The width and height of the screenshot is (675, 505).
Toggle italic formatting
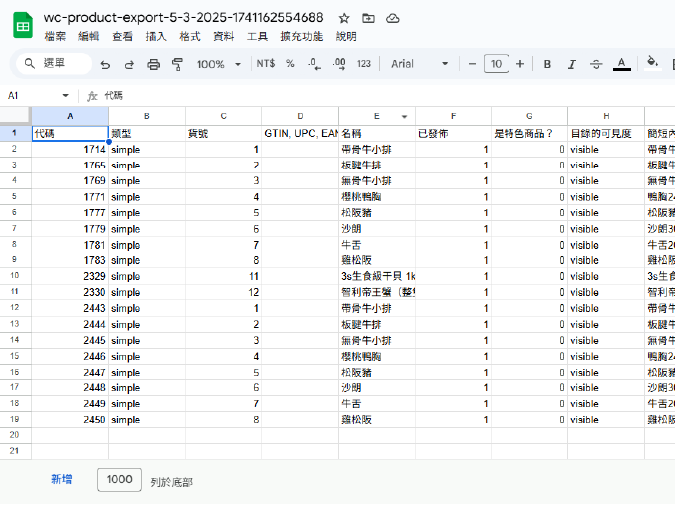tap(572, 64)
